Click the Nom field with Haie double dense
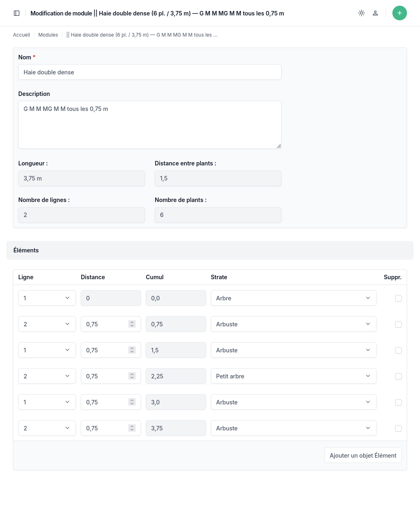Image resolution: width=420 pixels, height=519 pixels. point(149,72)
